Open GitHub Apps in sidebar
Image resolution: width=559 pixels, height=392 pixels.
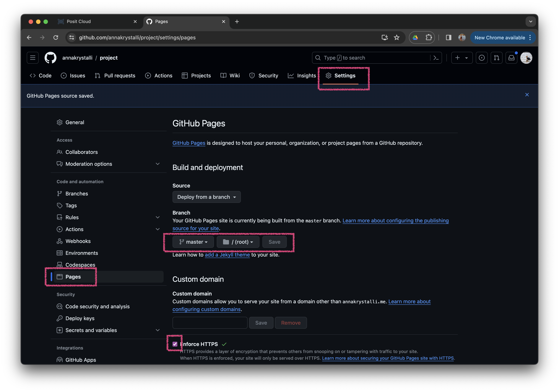[x=108, y=360]
